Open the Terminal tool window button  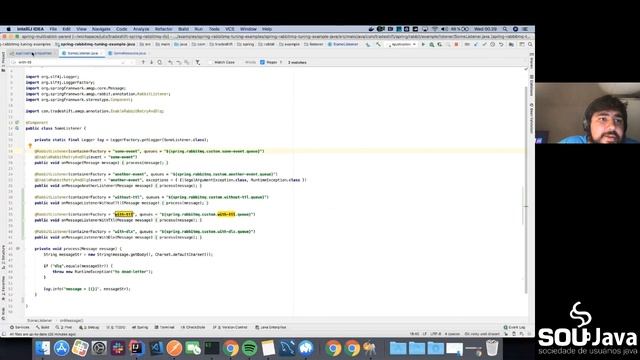point(164,327)
